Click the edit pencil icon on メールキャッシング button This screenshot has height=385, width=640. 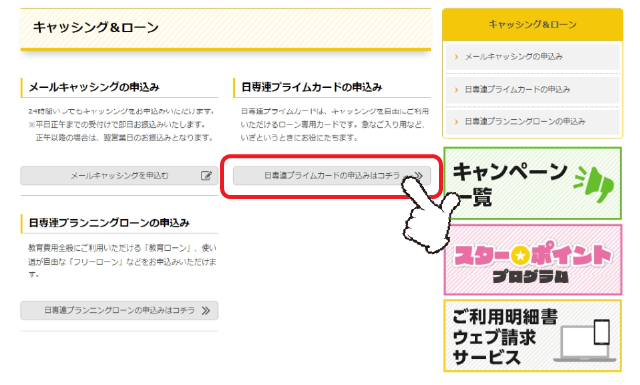click(207, 176)
